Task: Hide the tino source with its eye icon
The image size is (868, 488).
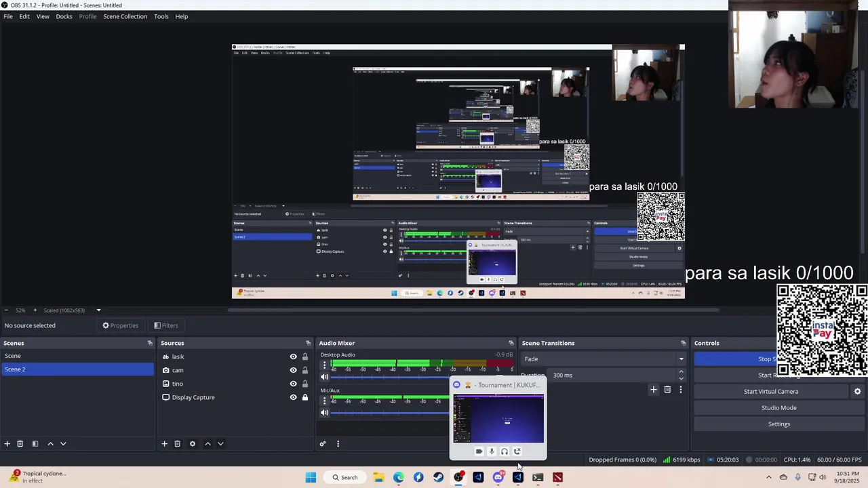Action: click(x=293, y=384)
